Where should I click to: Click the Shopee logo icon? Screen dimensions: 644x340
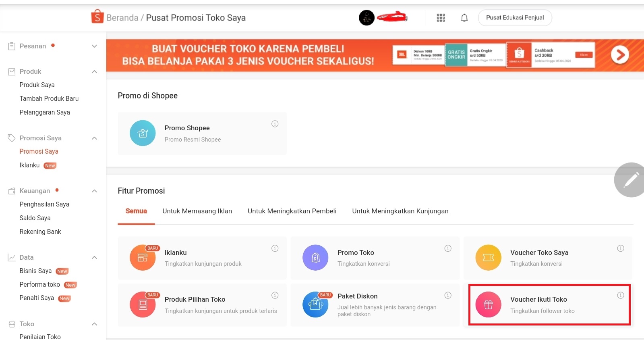(x=97, y=17)
